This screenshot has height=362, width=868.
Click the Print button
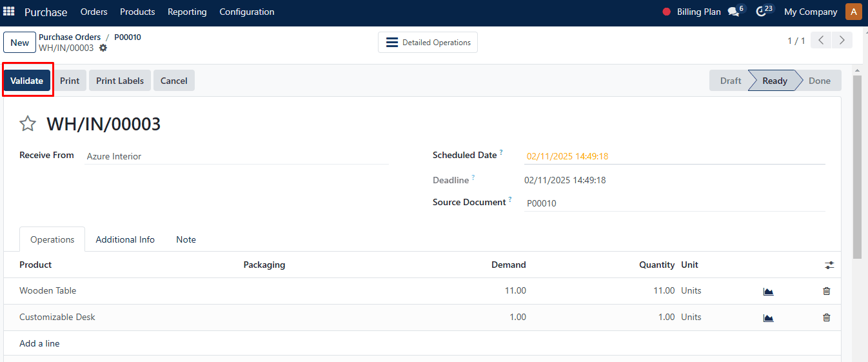[x=70, y=81]
